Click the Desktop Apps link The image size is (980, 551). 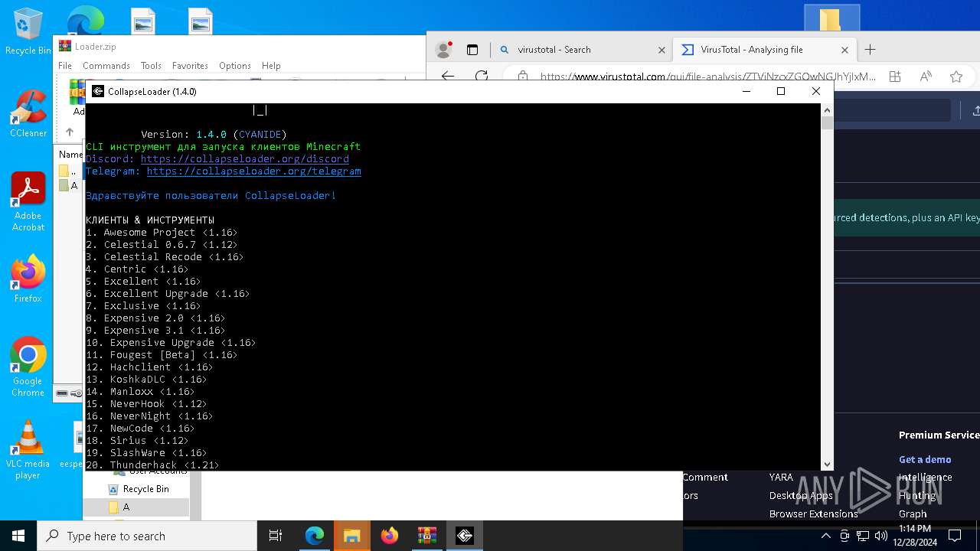point(801,495)
